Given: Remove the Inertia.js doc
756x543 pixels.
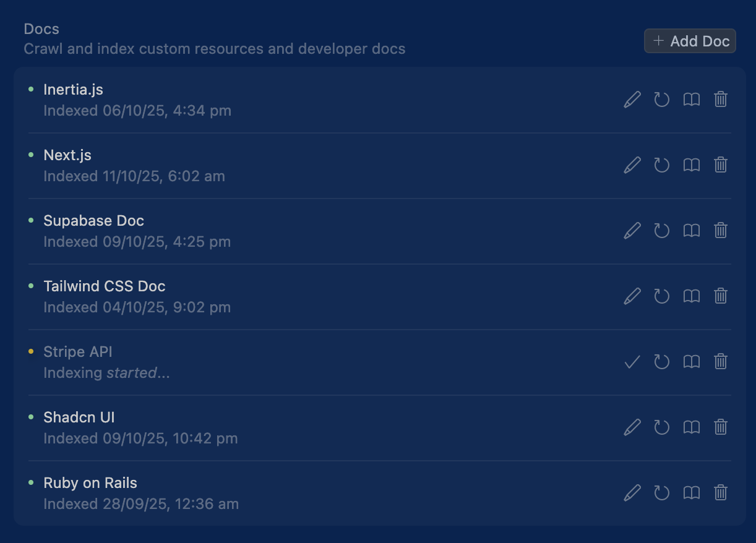Looking at the screenshot, I should click(x=721, y=99).
